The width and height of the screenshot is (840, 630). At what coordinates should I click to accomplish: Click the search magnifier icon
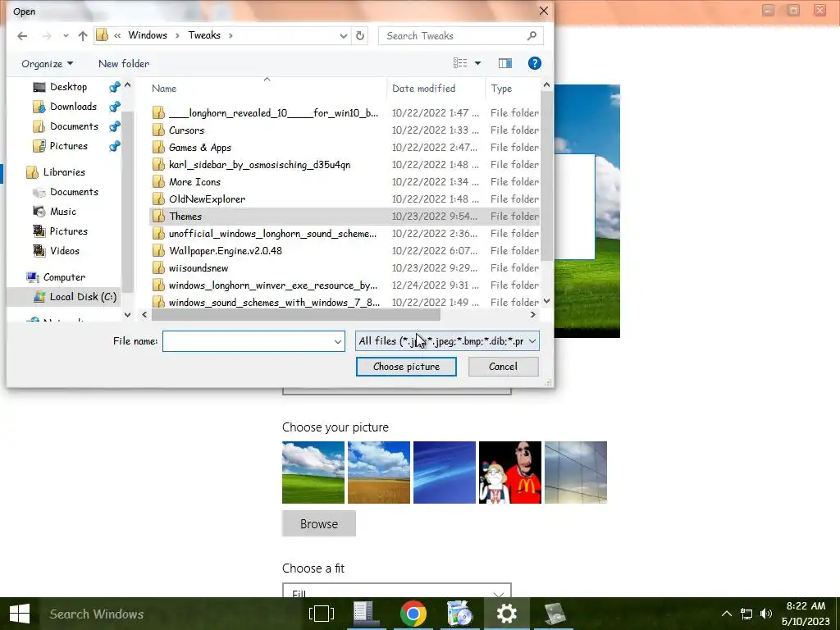click(532, 36)
